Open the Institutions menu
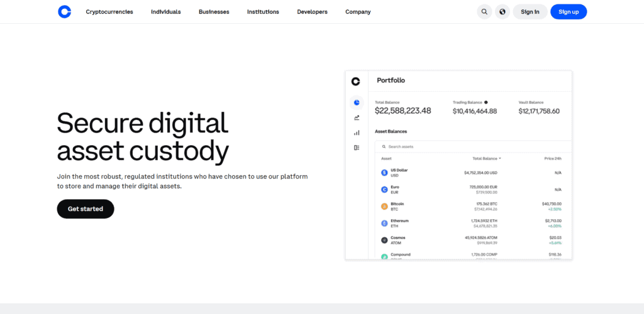Image resolution: width=644 pixels, height=314 pixels. click(x=263, y=12)
